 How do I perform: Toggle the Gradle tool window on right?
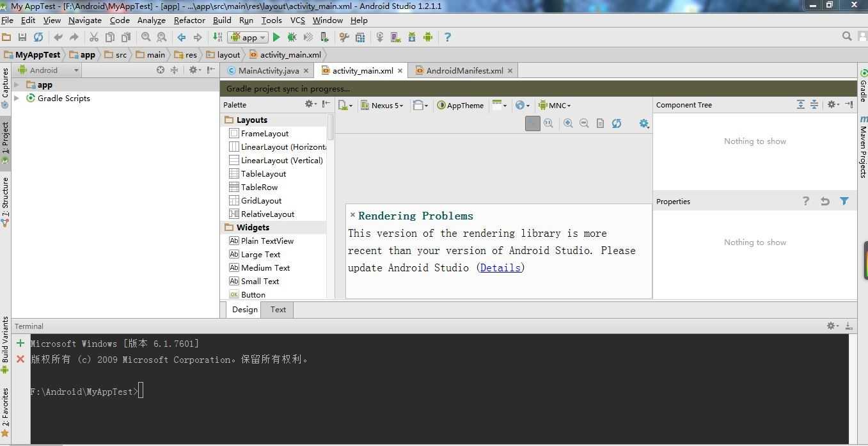tap(863, 84)
